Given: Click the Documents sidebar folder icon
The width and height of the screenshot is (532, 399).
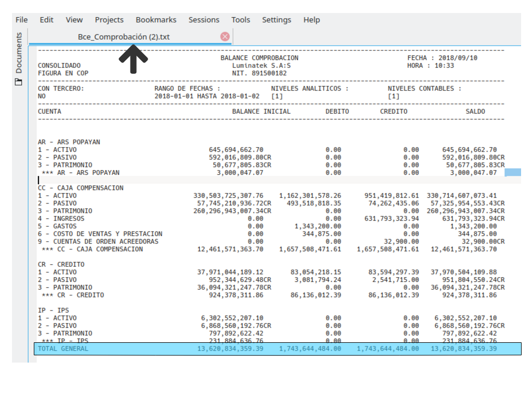Looking at the screenshot, I should pos(19,82).
